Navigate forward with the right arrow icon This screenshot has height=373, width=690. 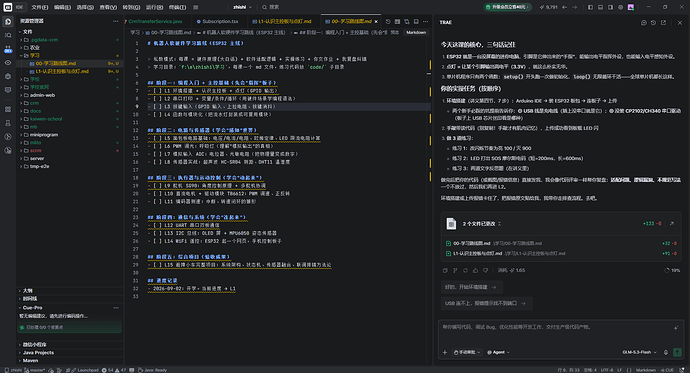tap(575, 7)
